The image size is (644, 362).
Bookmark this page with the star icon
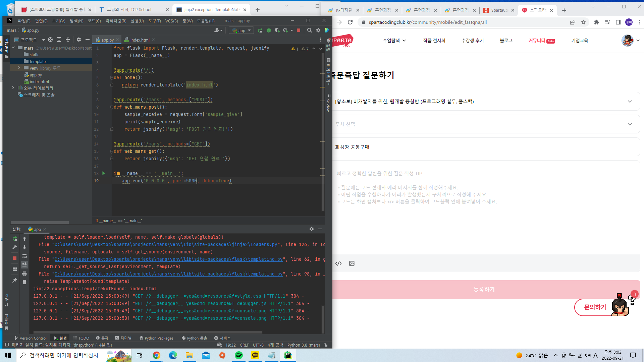(583, 22)
